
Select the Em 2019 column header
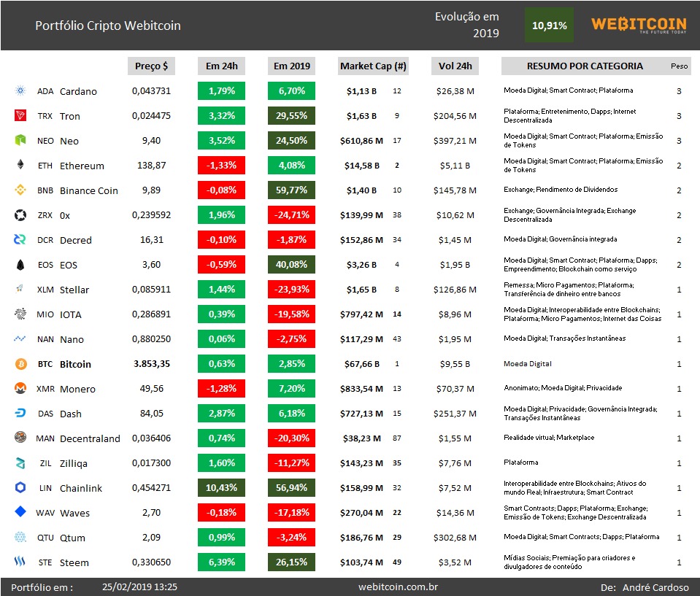291,66
